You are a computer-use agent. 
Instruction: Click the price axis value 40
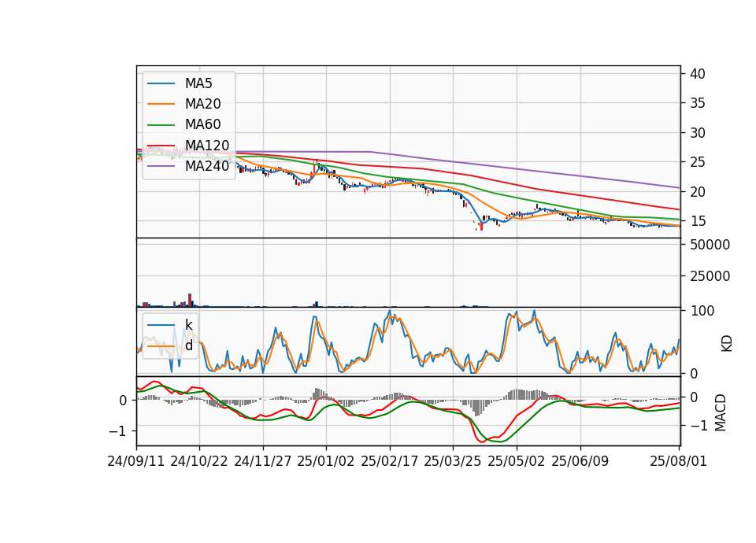click(698, 74)
